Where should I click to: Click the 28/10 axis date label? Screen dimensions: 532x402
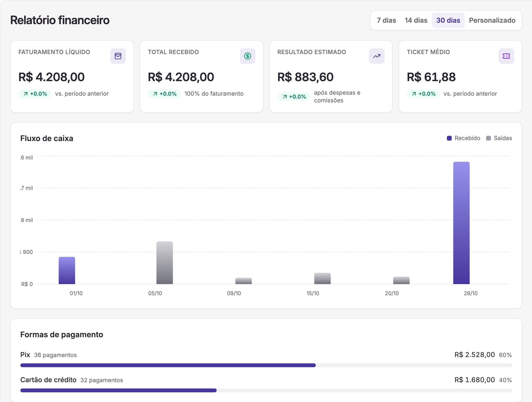[471, 293]
